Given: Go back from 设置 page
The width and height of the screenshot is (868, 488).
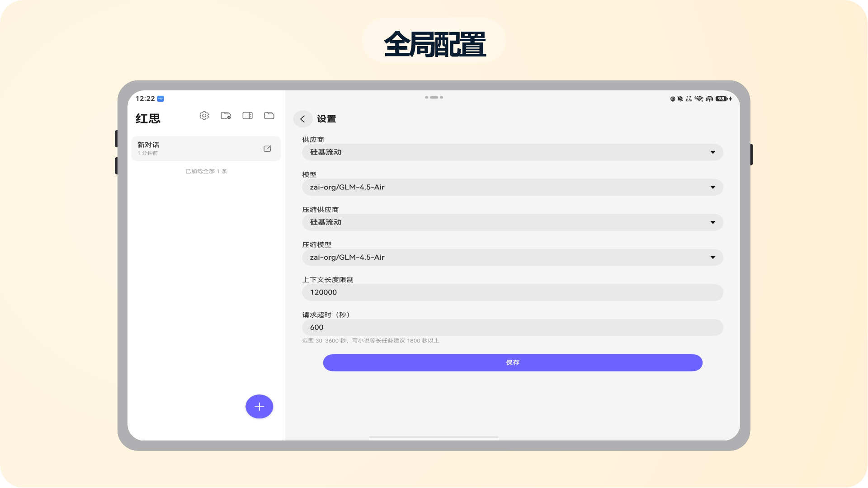Looking at the screenshot, I should pyautogui.click(x=303, y=119).
